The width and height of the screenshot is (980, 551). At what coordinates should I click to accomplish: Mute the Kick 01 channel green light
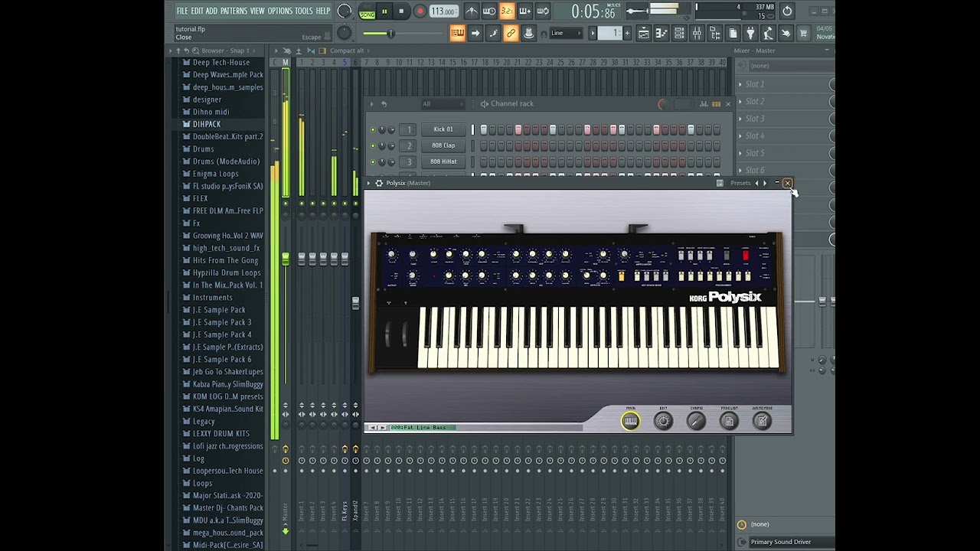373,129
